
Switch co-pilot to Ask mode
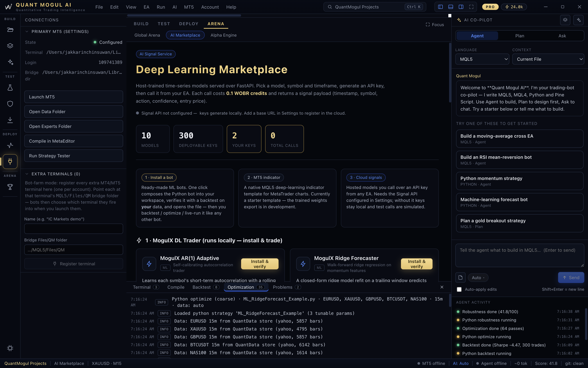point(562,36)
